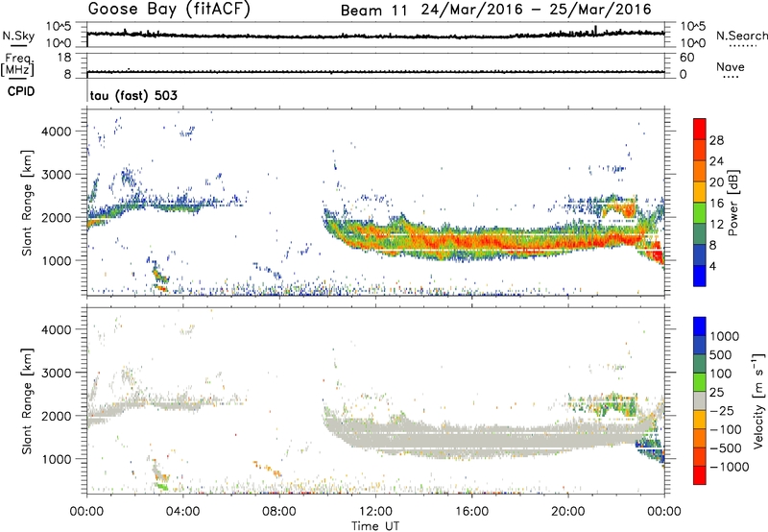Click the "Slant Range [km]" label of velocity panel
The width and height of the screenshot is (768, 532).
[27, 400]
